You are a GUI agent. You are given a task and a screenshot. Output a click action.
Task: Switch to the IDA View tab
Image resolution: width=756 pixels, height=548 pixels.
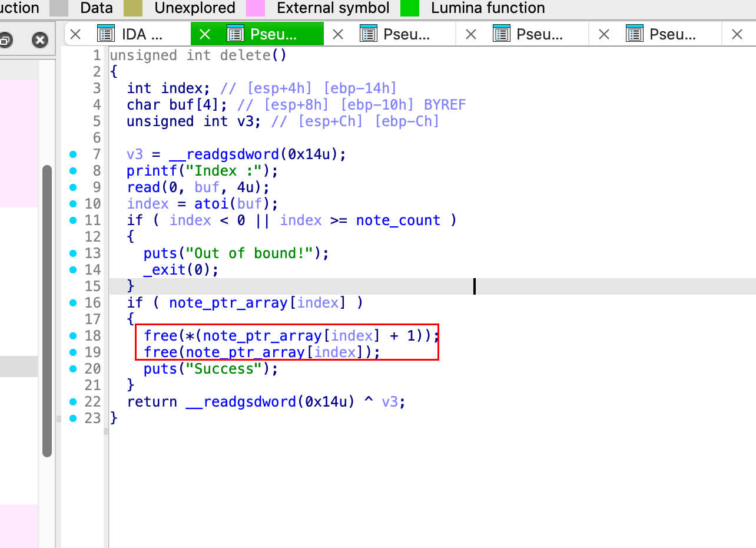click(141, 34)
